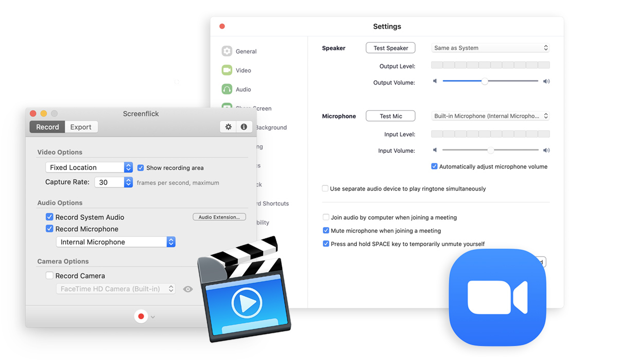The width and height of the screenshot is (618, 364).
Task: Open Audio in the Settings sidebar
Action: (x=237, y=90)
